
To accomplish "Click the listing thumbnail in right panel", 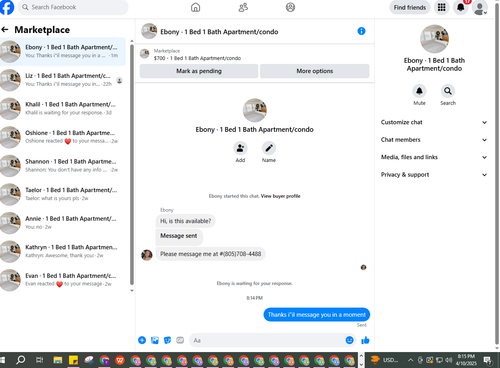I will (x=434, y=39).
